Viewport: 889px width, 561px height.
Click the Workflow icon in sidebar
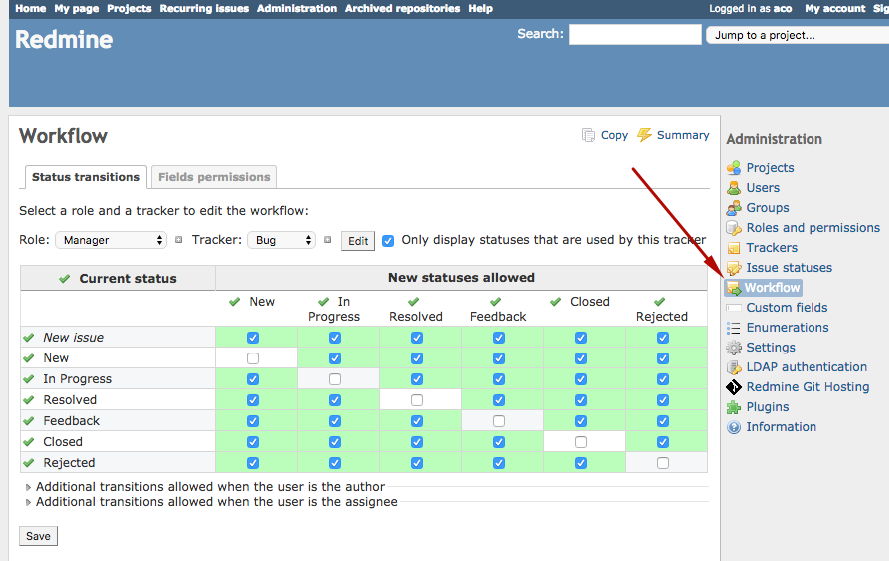coord(734,288)
